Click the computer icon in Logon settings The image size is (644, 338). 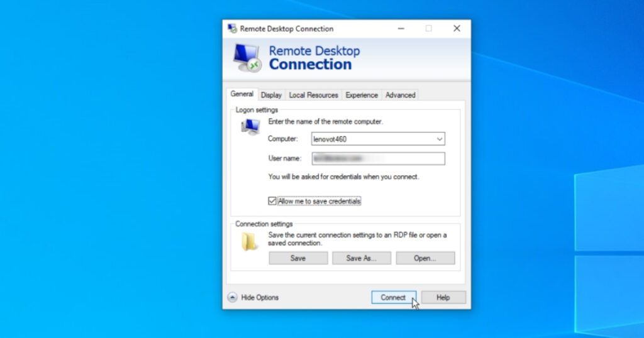pyautogui.click(x=250, y=127)
